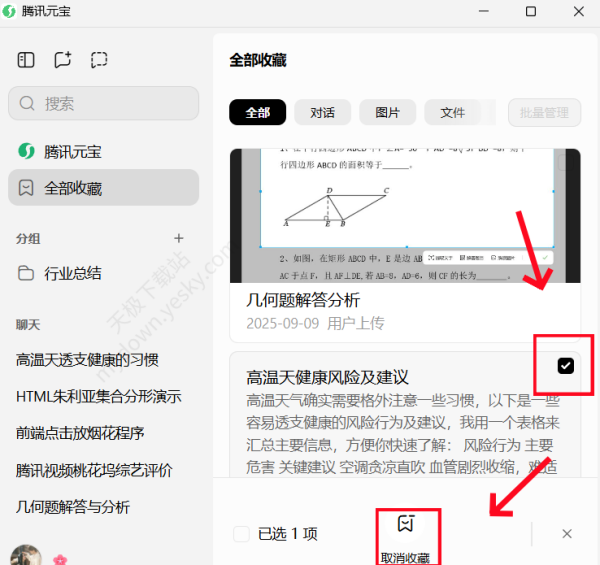Image resolution: width=600 pixels, height=565 pixels.
Task: Open chat 前端点击放烟花程序
Action: tap(80, 433)
